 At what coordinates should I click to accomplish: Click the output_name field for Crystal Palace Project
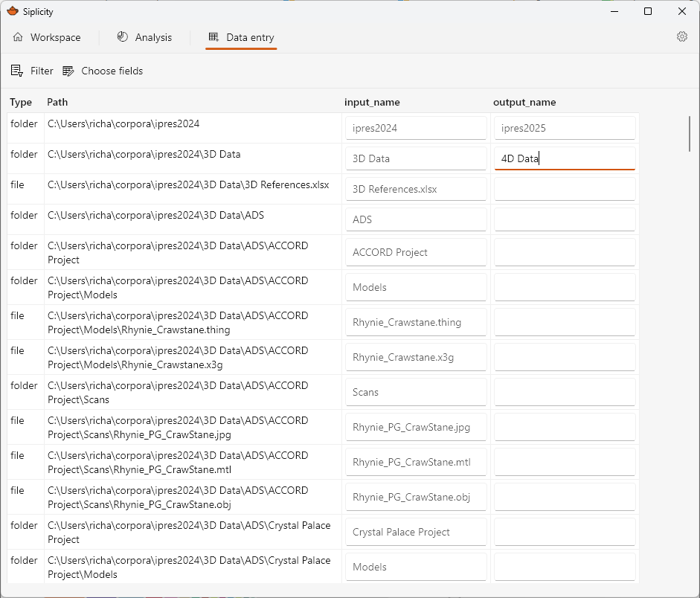coord(565,531)
